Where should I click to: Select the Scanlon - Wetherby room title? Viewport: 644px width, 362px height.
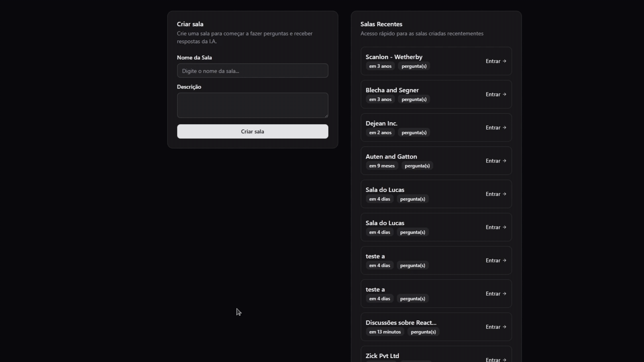pos(394,57)
